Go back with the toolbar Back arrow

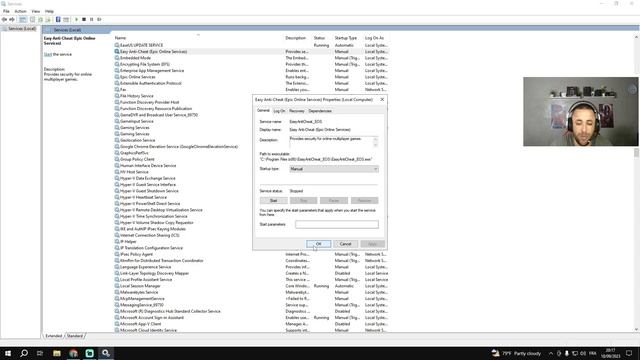(4, 19)
